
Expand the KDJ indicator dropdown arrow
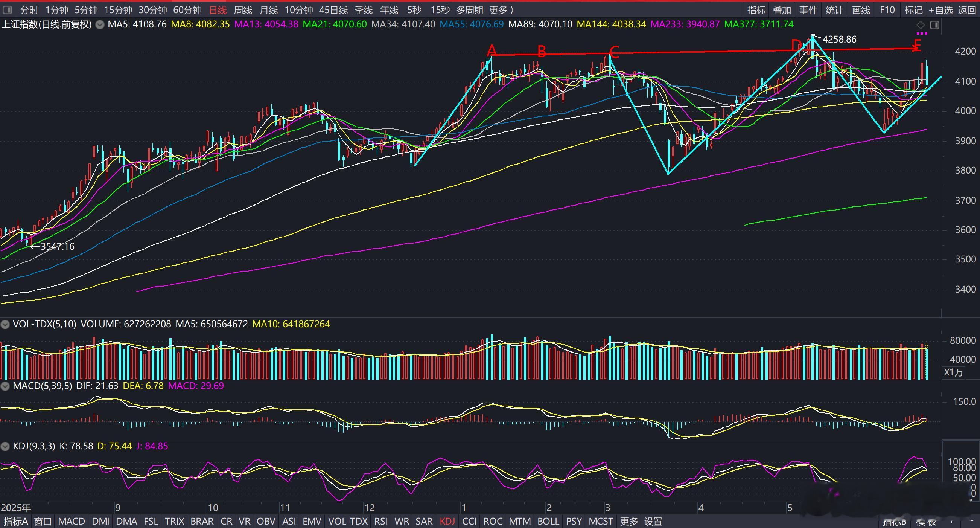[x=5, y=446]
